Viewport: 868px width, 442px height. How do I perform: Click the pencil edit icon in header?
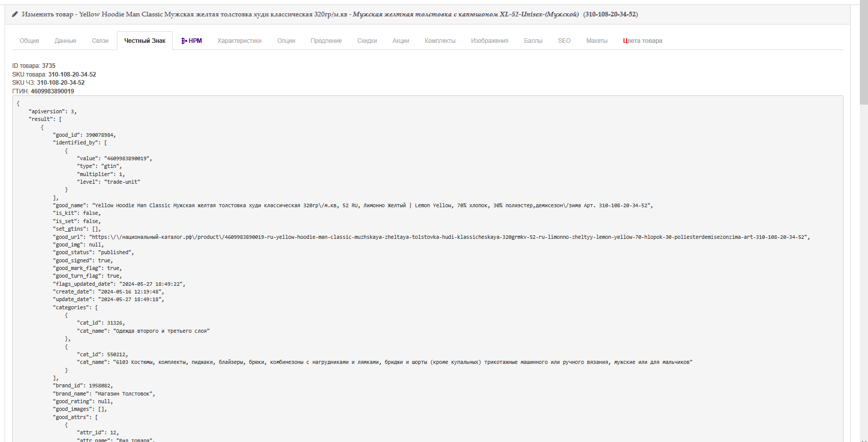15,14
